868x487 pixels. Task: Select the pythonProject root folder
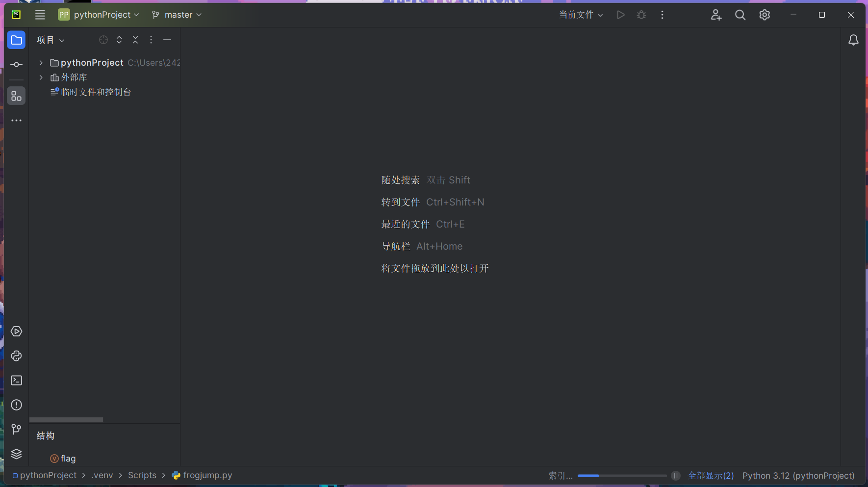(x=92, y=63)
